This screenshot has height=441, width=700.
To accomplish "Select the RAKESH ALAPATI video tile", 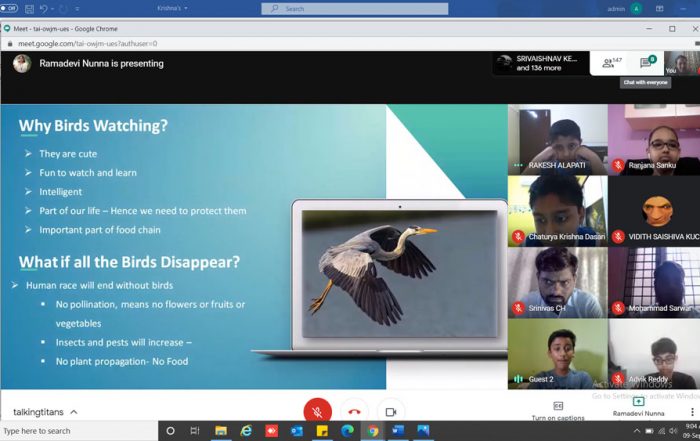I will pos(558,139).
